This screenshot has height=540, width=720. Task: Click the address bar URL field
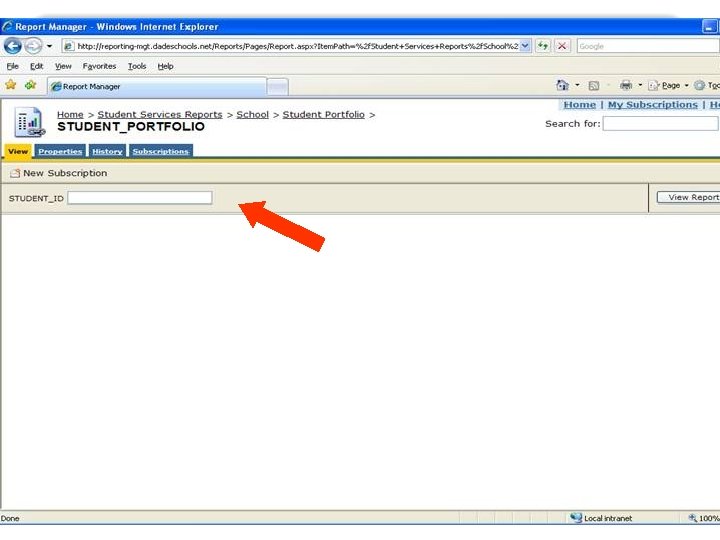[297, 46]
